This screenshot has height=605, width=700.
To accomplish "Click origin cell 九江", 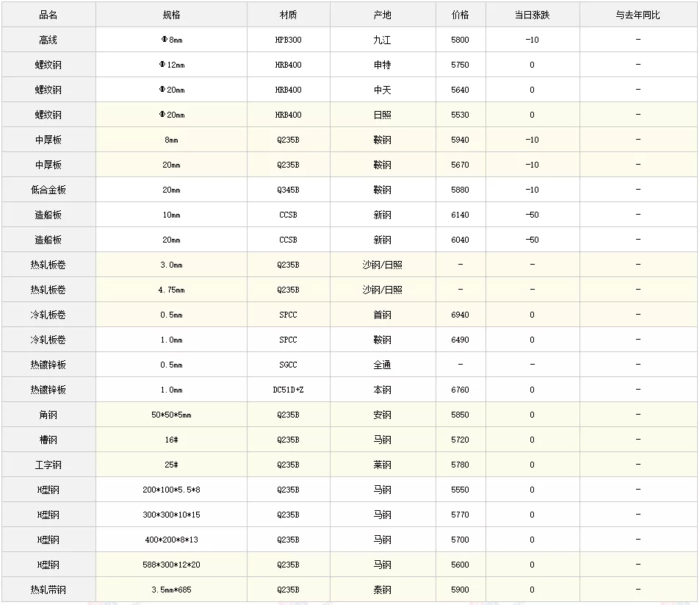I will pyautogui.click(x=383, y=40).
